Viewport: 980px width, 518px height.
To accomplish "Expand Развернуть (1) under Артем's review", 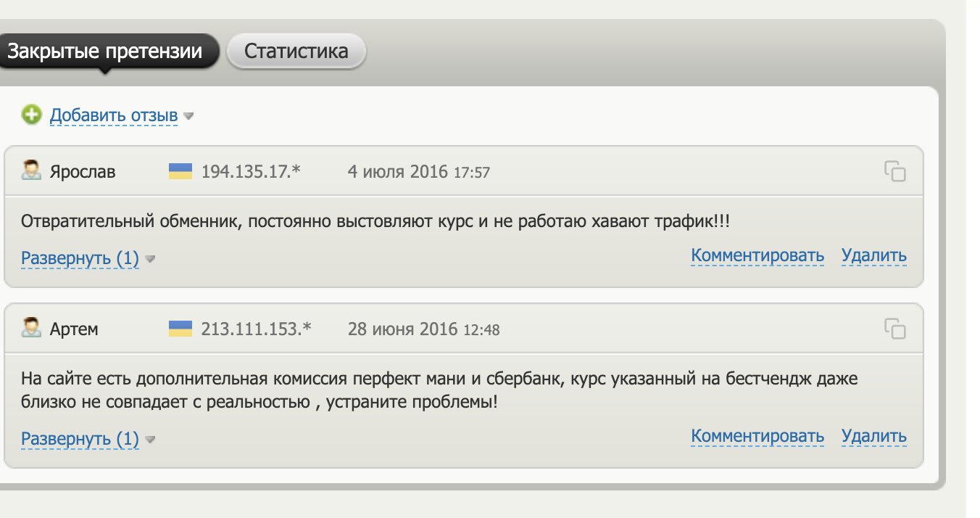I will [80, 439].
